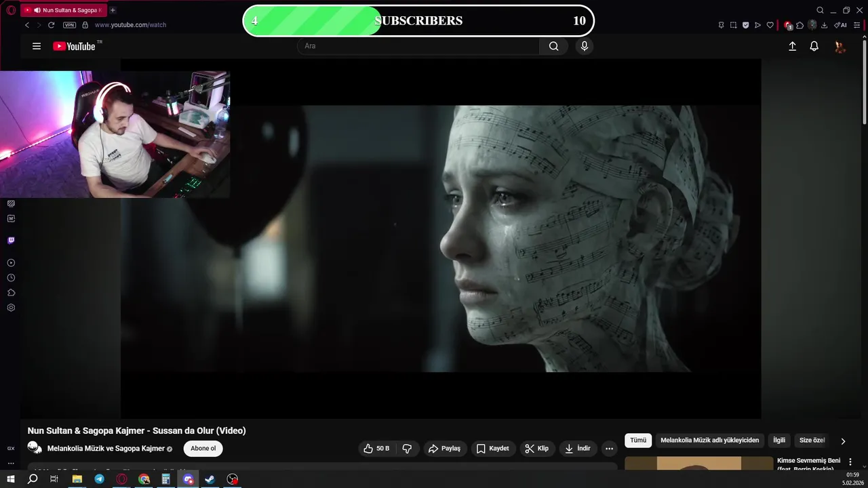Open the browser downloads icon
Screen dimensions: 868x488
click(825, 25)
